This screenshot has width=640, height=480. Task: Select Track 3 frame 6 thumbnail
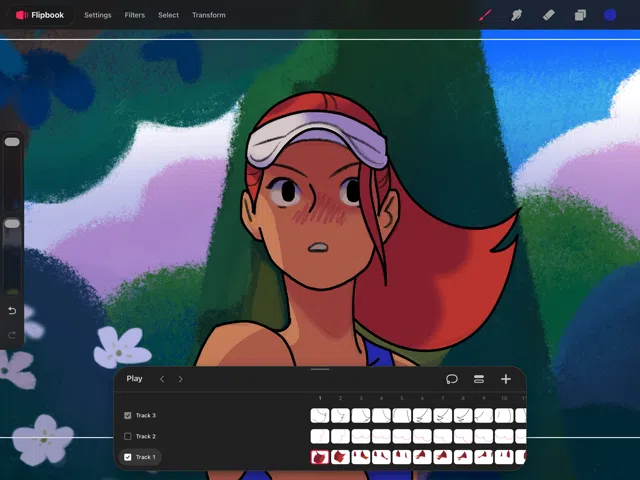[422, 416]
